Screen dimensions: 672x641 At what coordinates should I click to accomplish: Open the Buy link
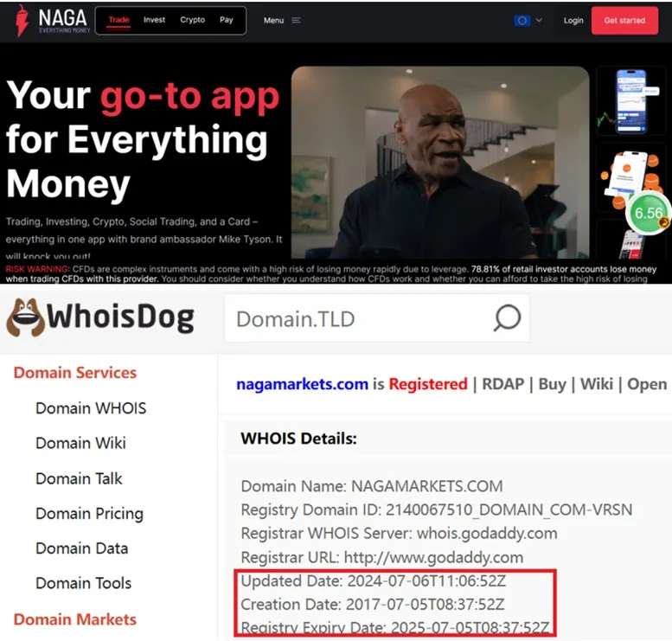(x=552, y=384)
